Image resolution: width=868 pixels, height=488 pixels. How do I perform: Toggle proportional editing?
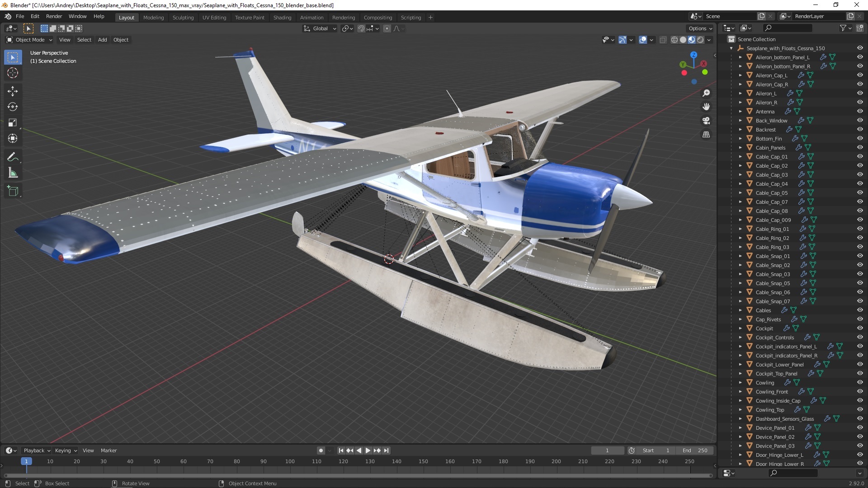point(387,28)
